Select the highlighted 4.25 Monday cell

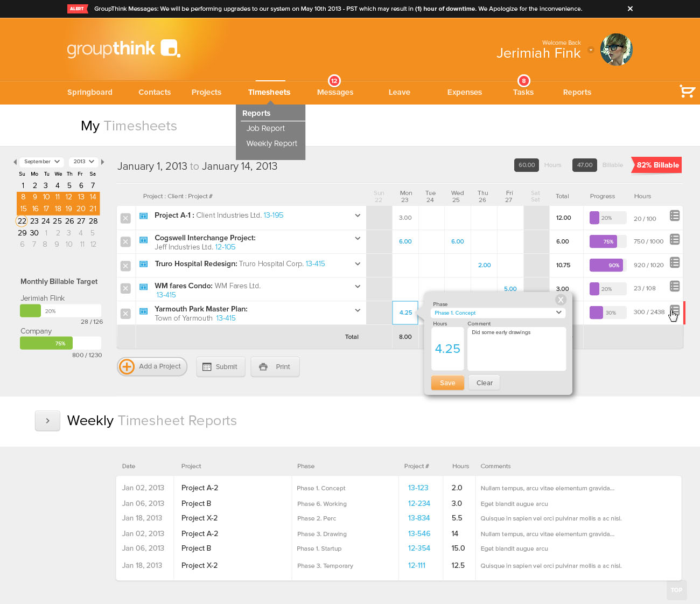(x=405, y=313)
